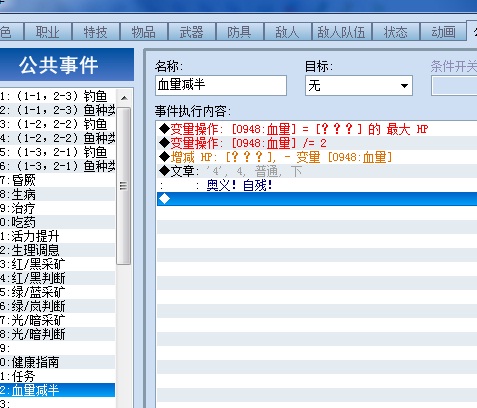The height and width of the screenshot is (408, 477).
Task: Select the 武器 tab
Action: click(x=192, y=32)
